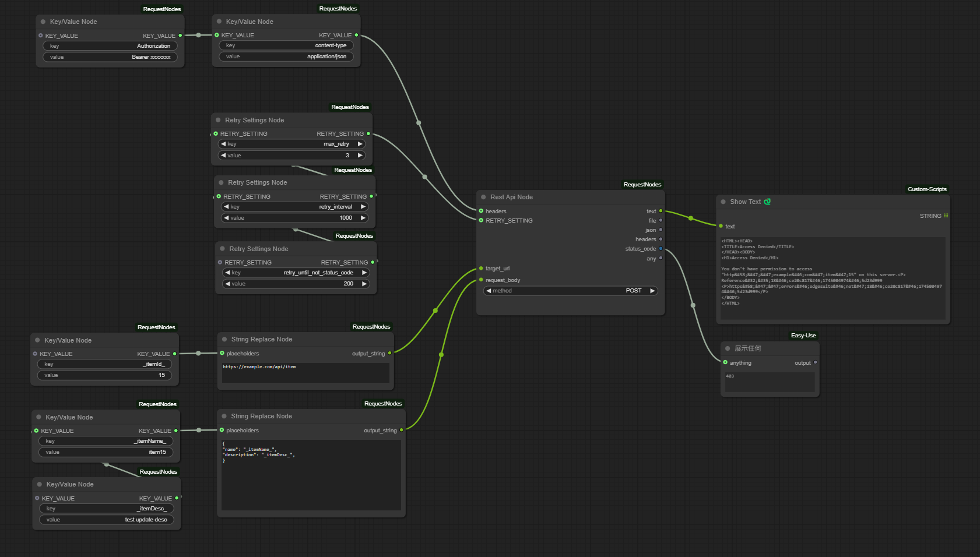Open the retry_until_not_status_code key dropdown
Screen dimensions: 980x557
pos(296,273)
